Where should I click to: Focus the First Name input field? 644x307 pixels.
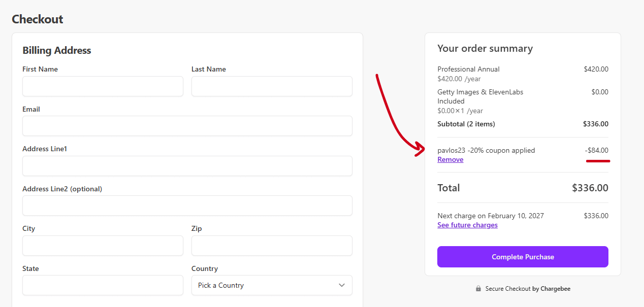click(x=103, y=86)
